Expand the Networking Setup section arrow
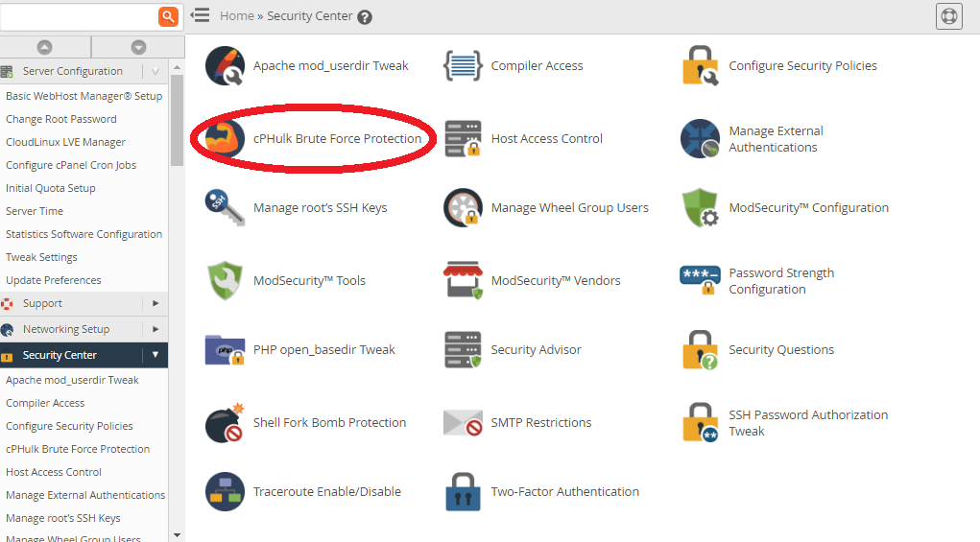 click(x=155, y=329)
